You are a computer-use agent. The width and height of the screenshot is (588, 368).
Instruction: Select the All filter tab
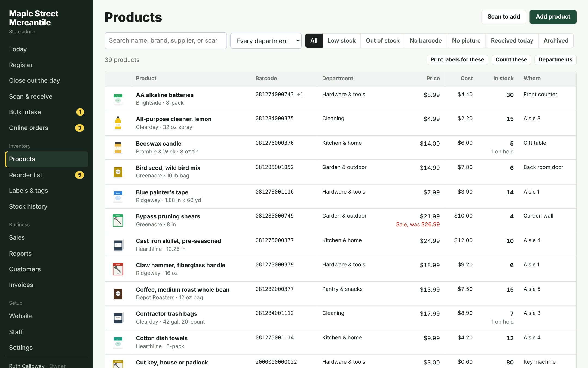(x=314, y=41)
